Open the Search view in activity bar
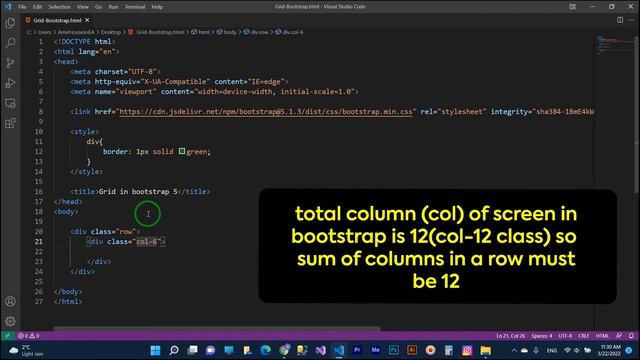Viewport: 640px width, 360px height. [x=10, y=42]
